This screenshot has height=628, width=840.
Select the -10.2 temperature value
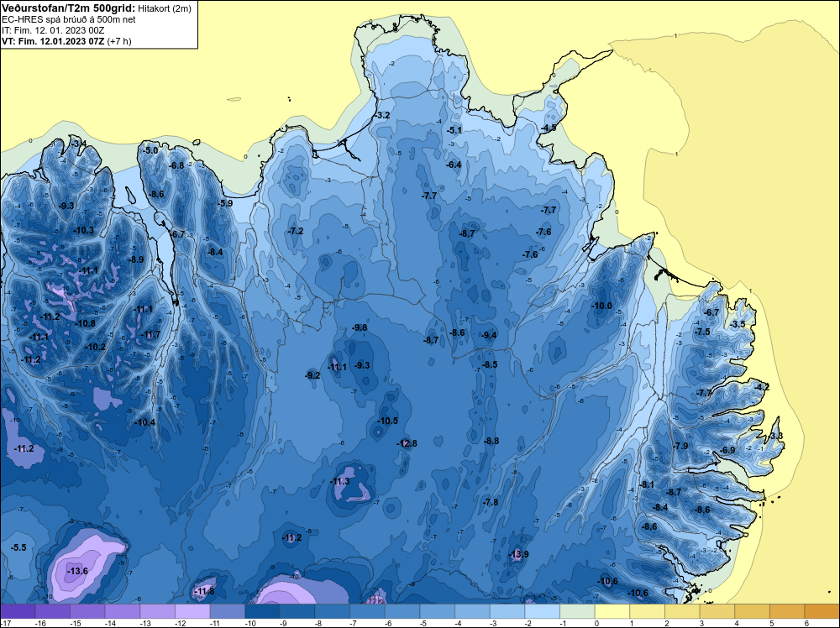click(96, 347)
